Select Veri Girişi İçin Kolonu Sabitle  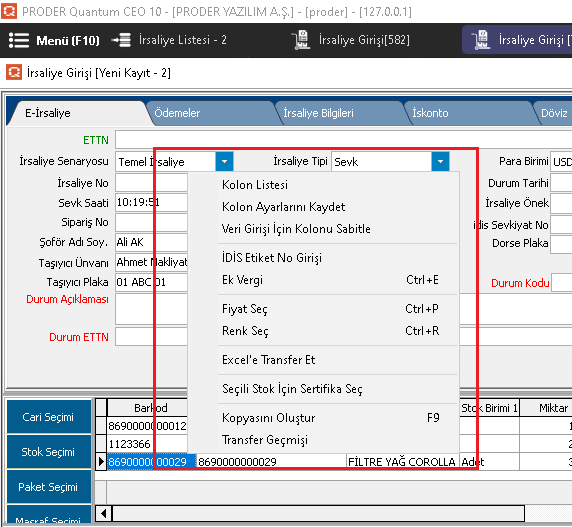323,229
